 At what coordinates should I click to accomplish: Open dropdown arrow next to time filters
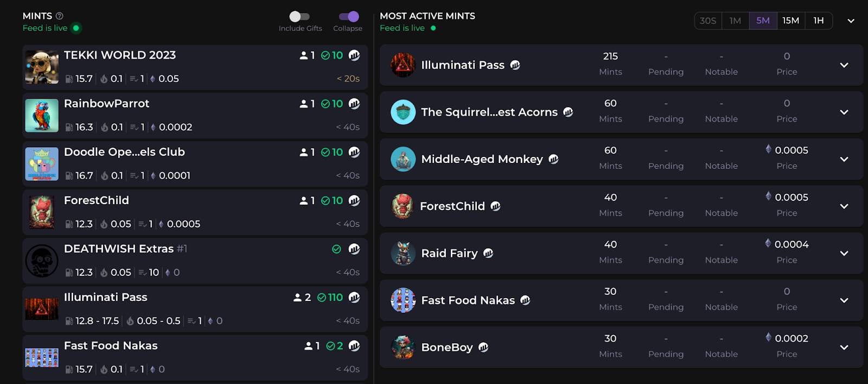851,21
